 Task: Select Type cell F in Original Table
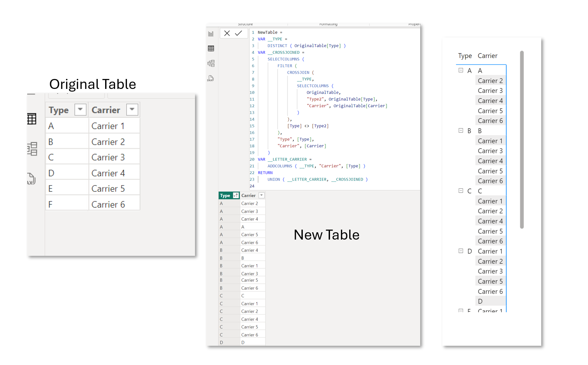(x=67, y=204)
